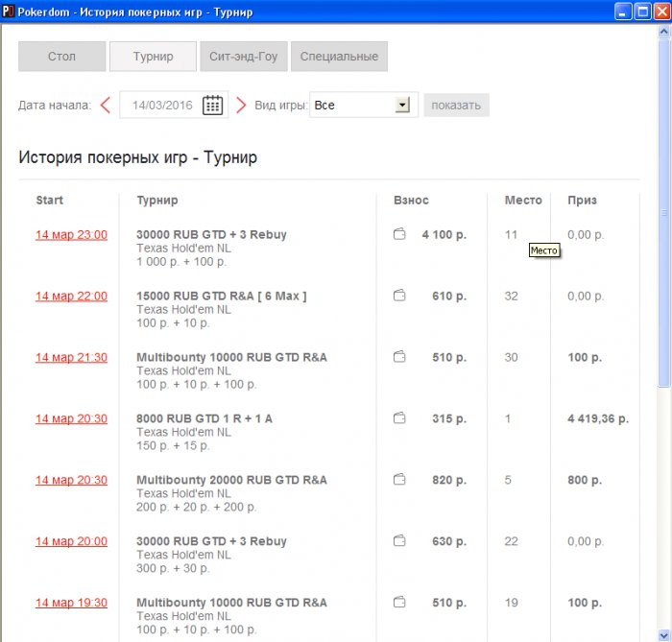Click the vertical scrollbar thumb
The height and width of the screenshot is (642, 672).
pos(664,212)
